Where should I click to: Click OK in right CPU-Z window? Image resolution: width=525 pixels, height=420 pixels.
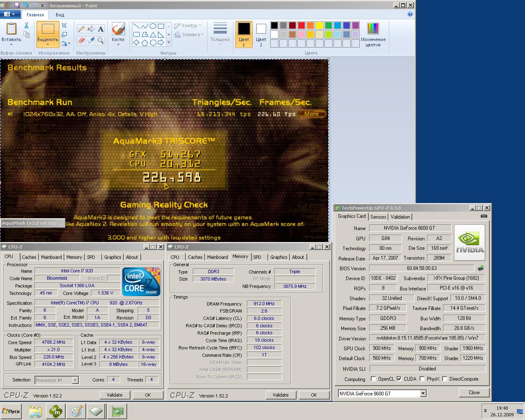click(314, 395)
